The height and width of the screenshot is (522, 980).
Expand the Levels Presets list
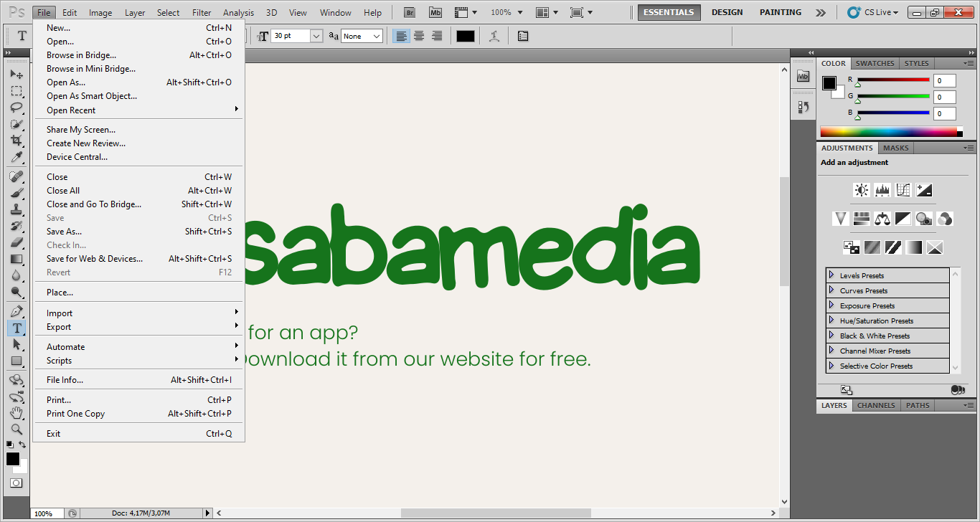[x=831, y=275]
